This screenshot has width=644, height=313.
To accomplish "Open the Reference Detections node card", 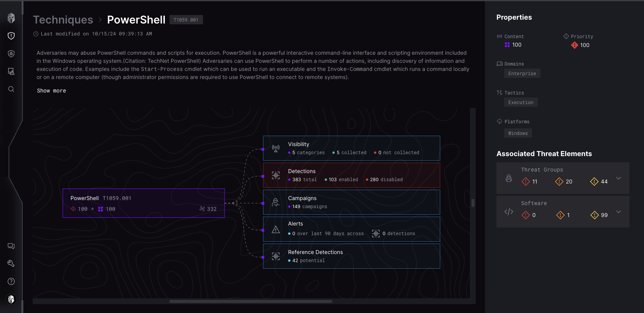I will (351, 256).
